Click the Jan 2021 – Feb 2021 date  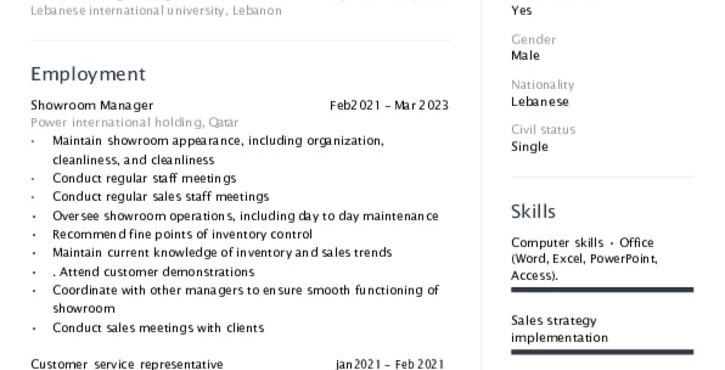coord(389,364)
